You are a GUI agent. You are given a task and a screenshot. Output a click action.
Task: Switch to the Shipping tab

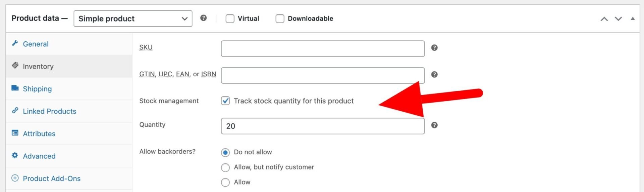pyautogui.click(x=69, y=89)
